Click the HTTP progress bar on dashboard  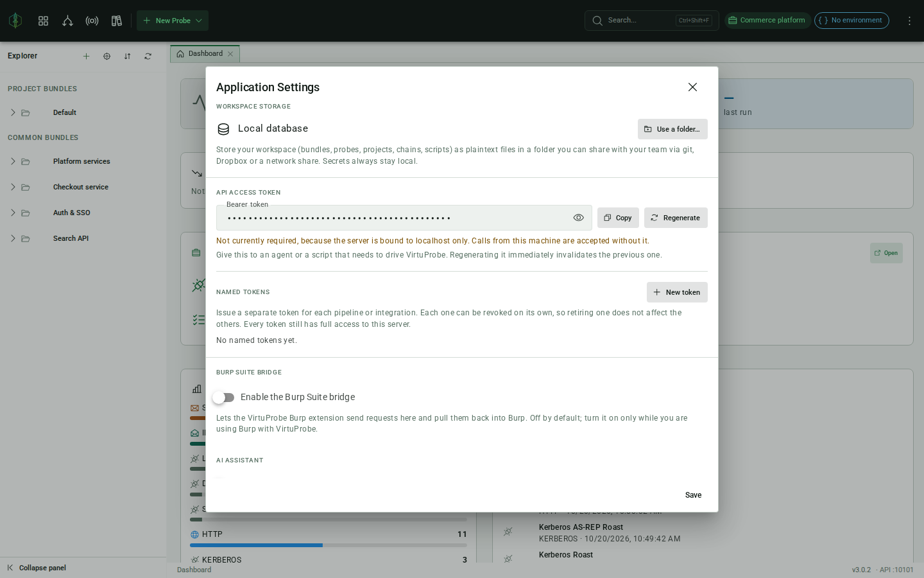pos(329,545)
